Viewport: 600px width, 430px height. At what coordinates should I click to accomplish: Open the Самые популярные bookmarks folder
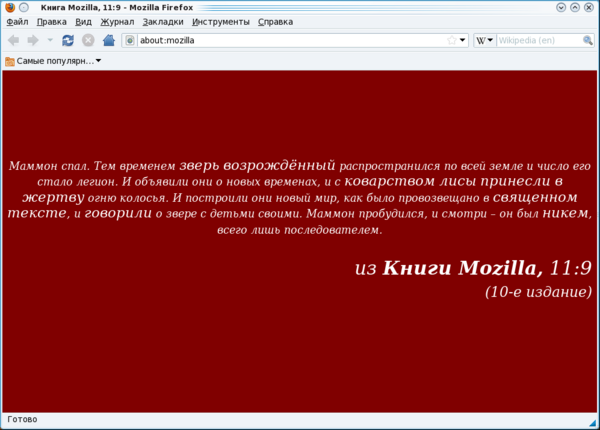coord(53,61)
